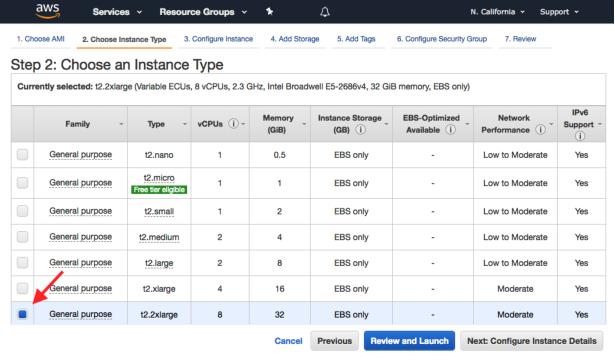
Task: Open the N. California region dropdown
Action: click(x=497, y=12)
